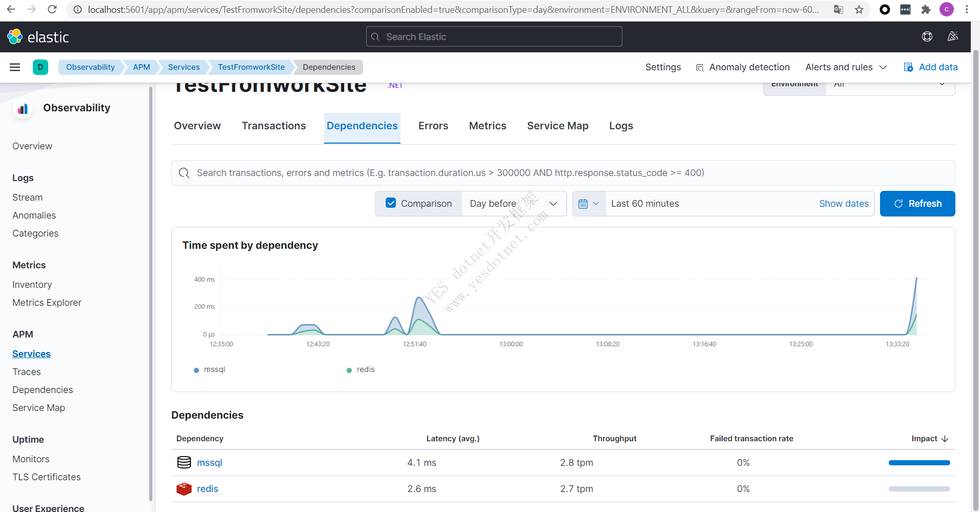The width and height of the screenshot is (980, 512).
Task: Switch to the Overview tab
Action: 197,126
